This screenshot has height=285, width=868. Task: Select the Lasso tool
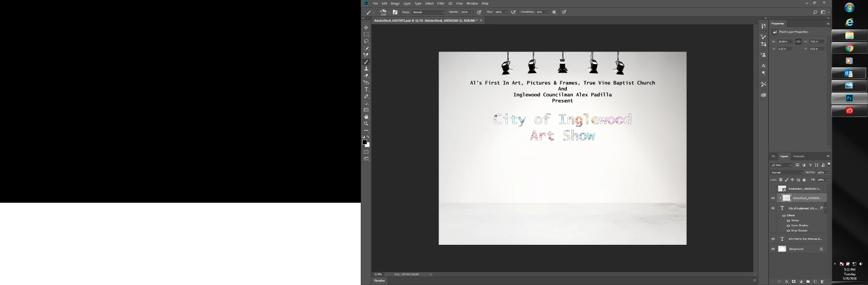click(x=366, y=41)
